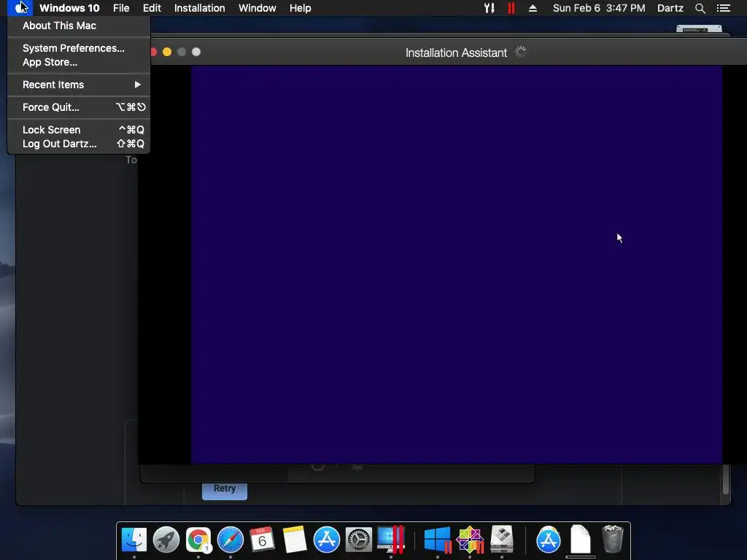The image size is (747, 560).
Task: Open Spotlight search magnifier
Action: pos(700,8)
